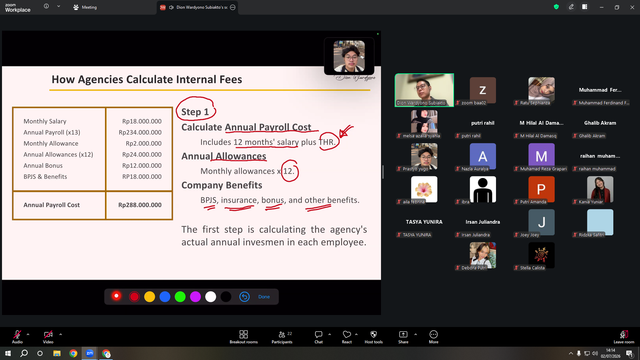Click the taskbar clock and date
Image resolution: width=640 pixels, height=360 pixels.
pos(611,353)
